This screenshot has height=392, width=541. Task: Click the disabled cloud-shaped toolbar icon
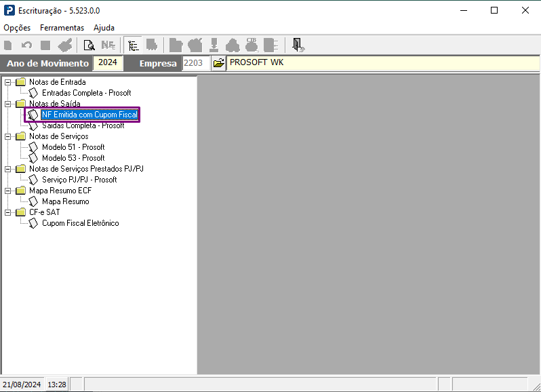[x=233, y=45]
